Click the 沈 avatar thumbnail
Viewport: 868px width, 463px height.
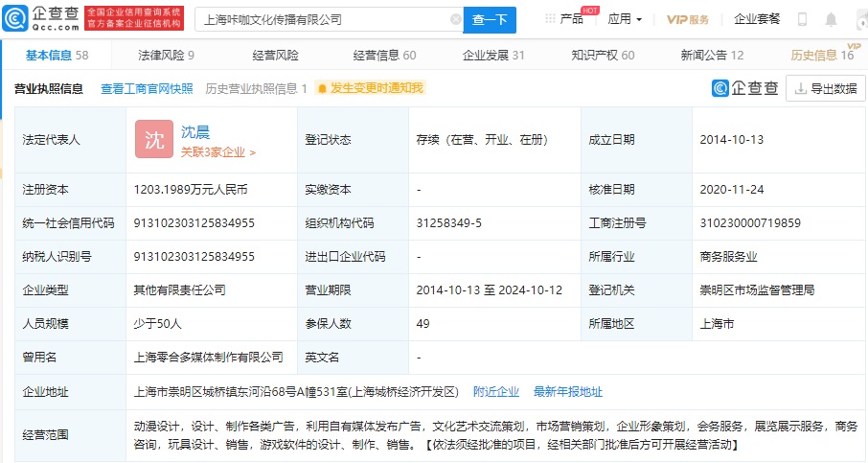point(154,139)
